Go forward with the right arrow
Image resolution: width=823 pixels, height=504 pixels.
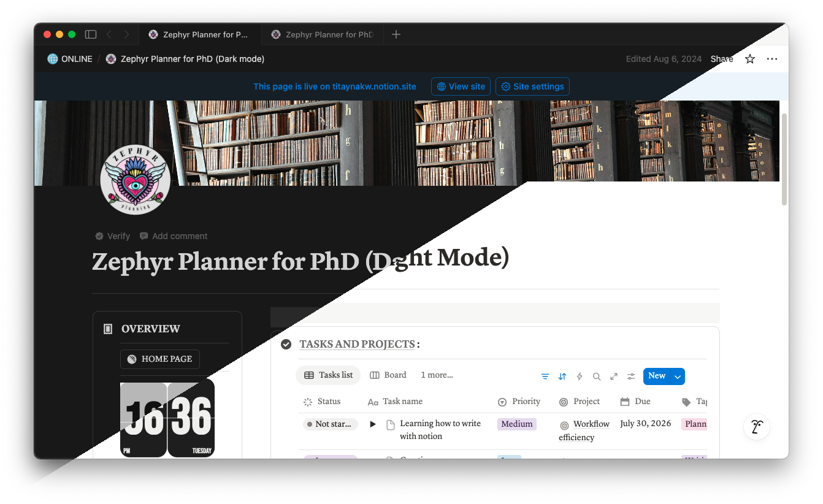(x=126, y=34)
